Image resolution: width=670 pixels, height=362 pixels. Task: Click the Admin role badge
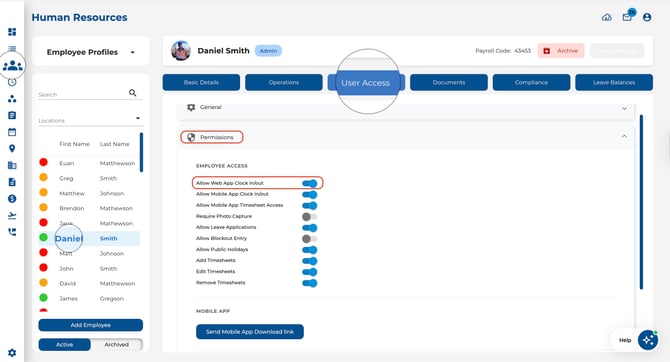click(x=268, y=51)
